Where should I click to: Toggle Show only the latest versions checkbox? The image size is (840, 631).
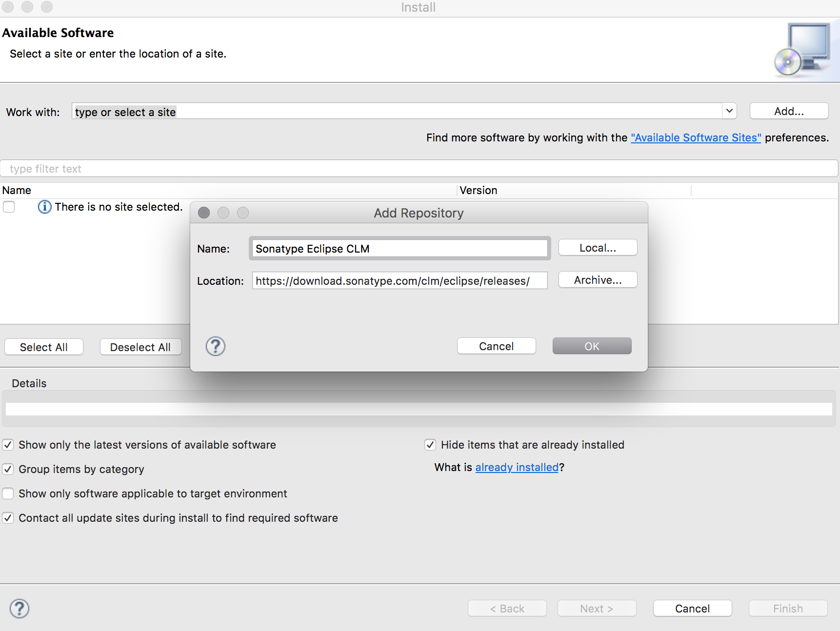point(8,445)
